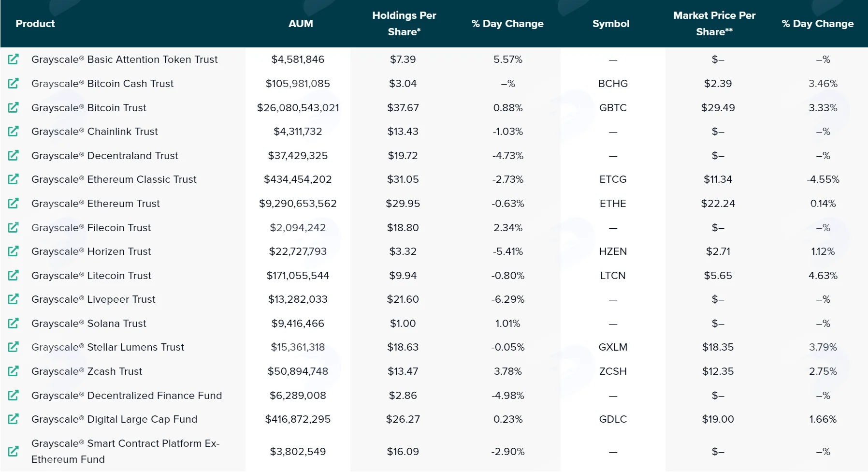Open external link icon for Horizen Trust
Viewport: 868px width, 472px height.
(13, 251)
